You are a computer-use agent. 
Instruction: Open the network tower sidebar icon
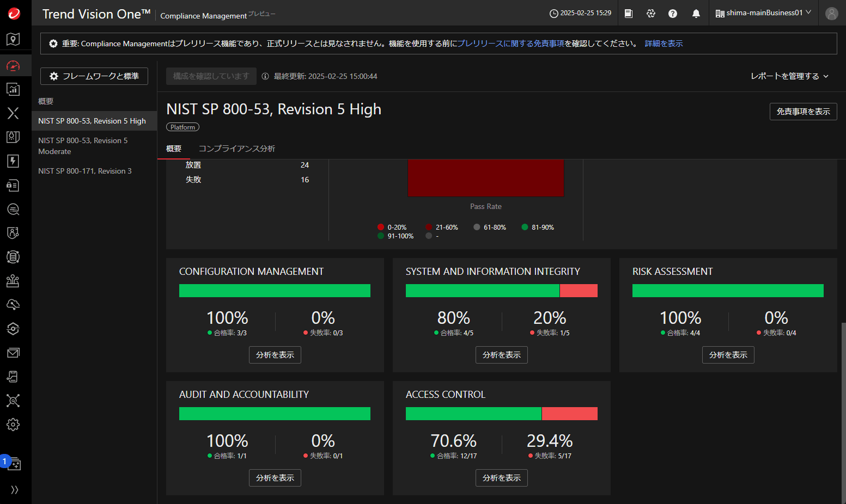tap(13, 281)
